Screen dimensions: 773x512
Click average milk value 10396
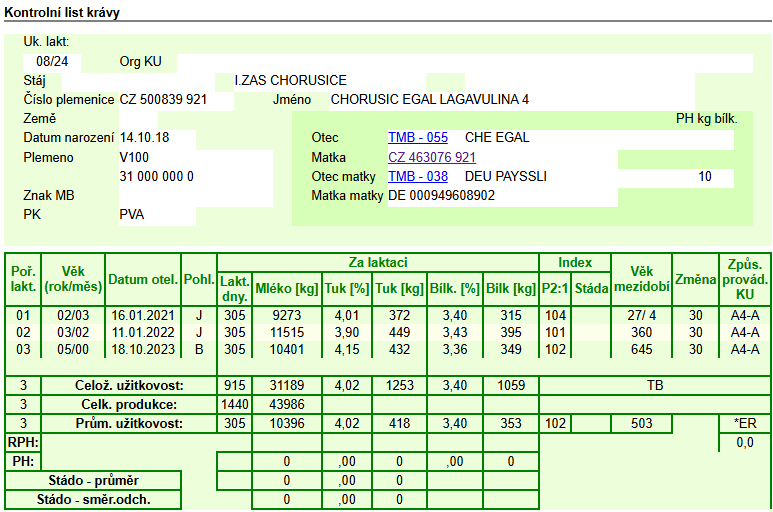pyautogui.click(x=286, y=423)
